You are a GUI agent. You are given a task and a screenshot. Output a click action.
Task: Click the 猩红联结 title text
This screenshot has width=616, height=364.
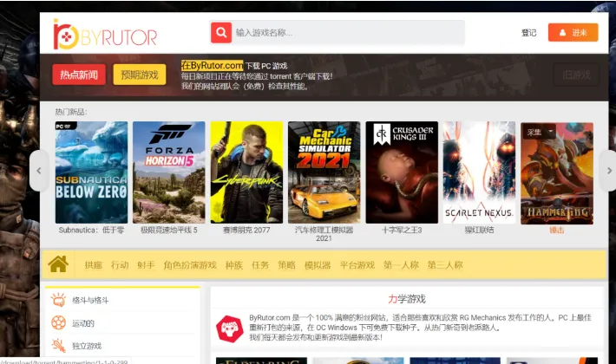click(479, 231)
